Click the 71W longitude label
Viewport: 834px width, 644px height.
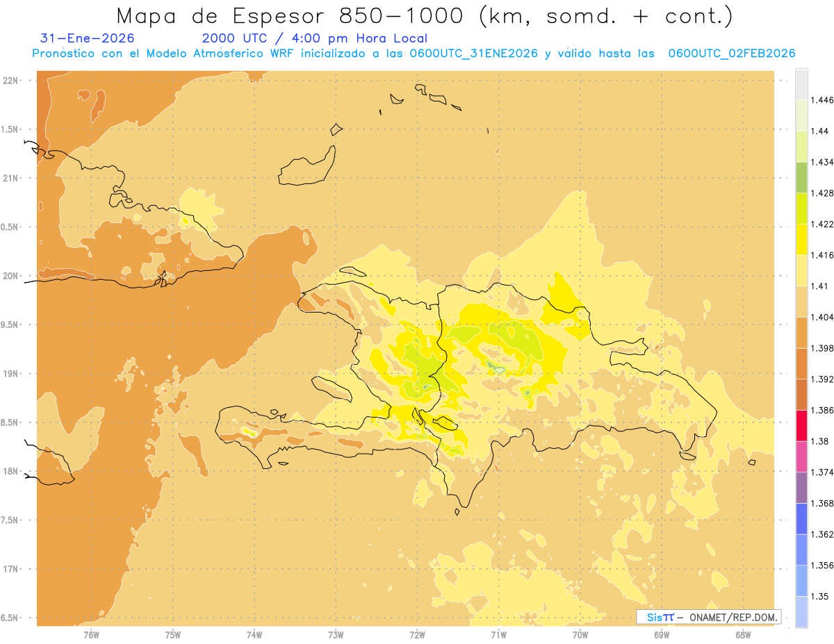[498, 635]
